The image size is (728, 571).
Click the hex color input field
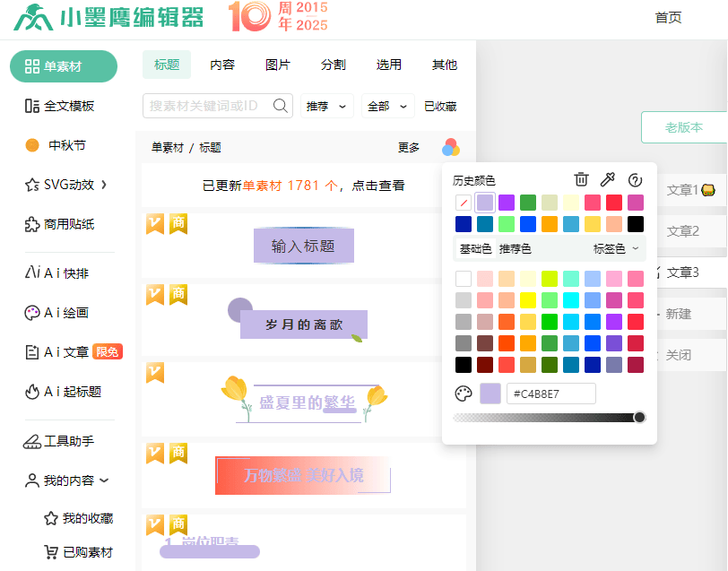(x=551, y=394)
